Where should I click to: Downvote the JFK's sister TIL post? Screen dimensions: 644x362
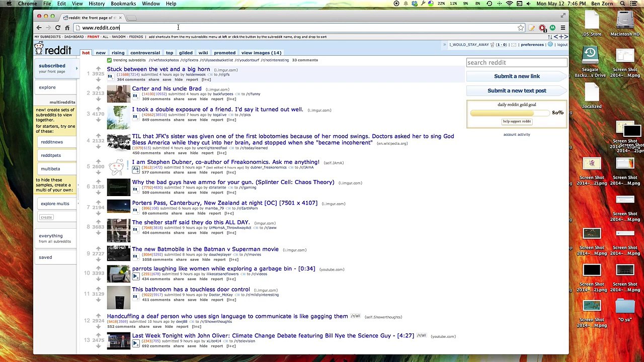[98, 146]
